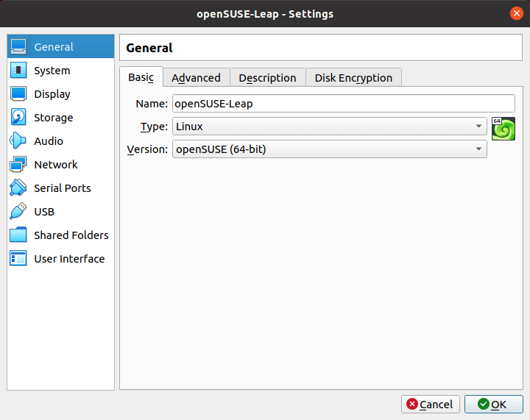Open the Display settings page label
The height and width of the screenshot is (420, 530).
(x=52, y=94)
